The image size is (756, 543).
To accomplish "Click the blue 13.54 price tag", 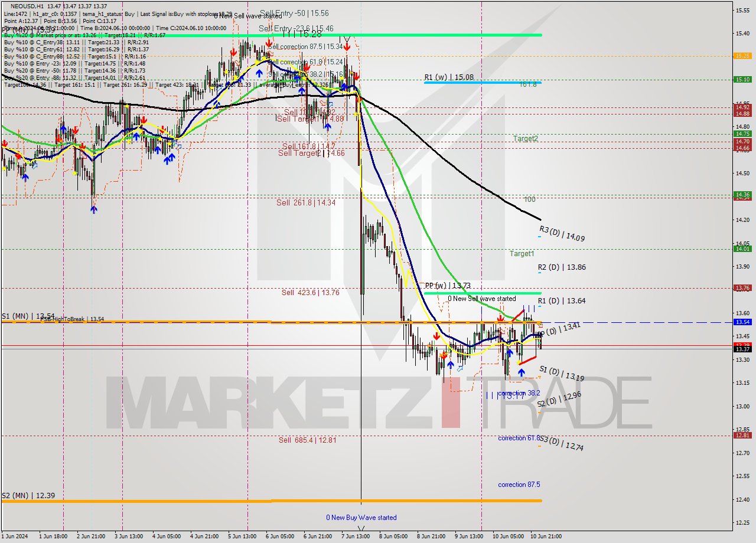I will pyautogui.click(x=742, y=322).
